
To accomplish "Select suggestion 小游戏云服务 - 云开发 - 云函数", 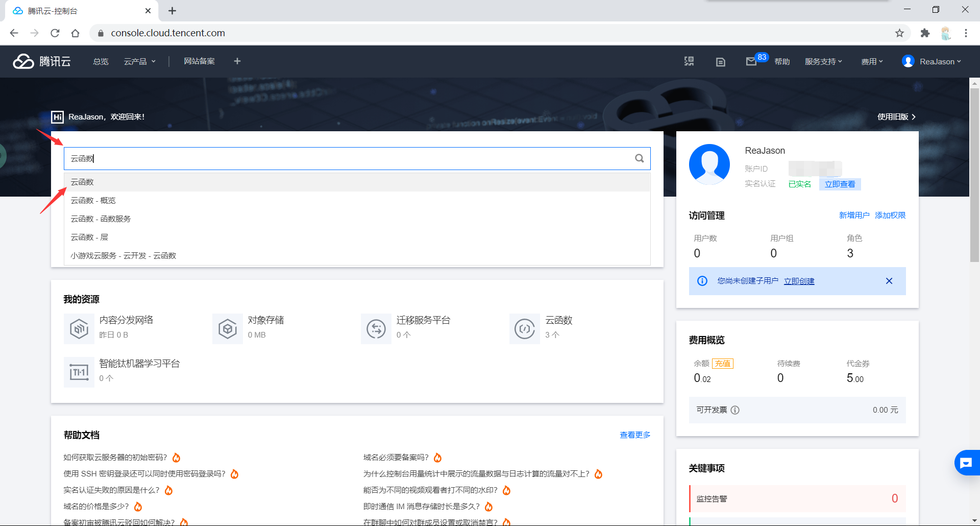I will click(357, 256).
